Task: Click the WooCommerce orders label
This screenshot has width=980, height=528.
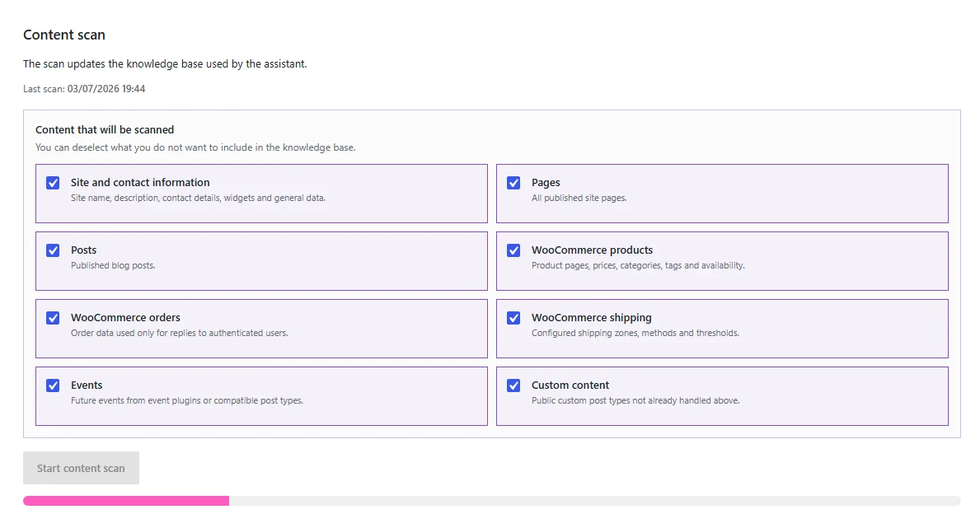Action: coord(125,317)
